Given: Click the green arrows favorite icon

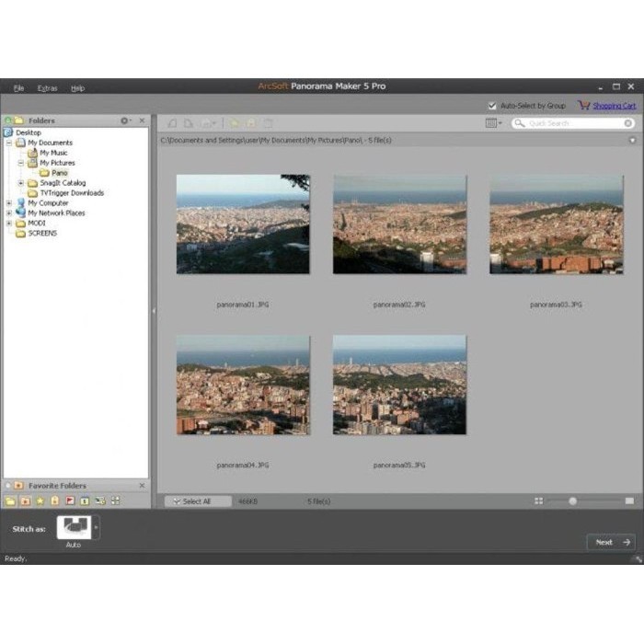Looking at the screenshot, I should point(100,500).
